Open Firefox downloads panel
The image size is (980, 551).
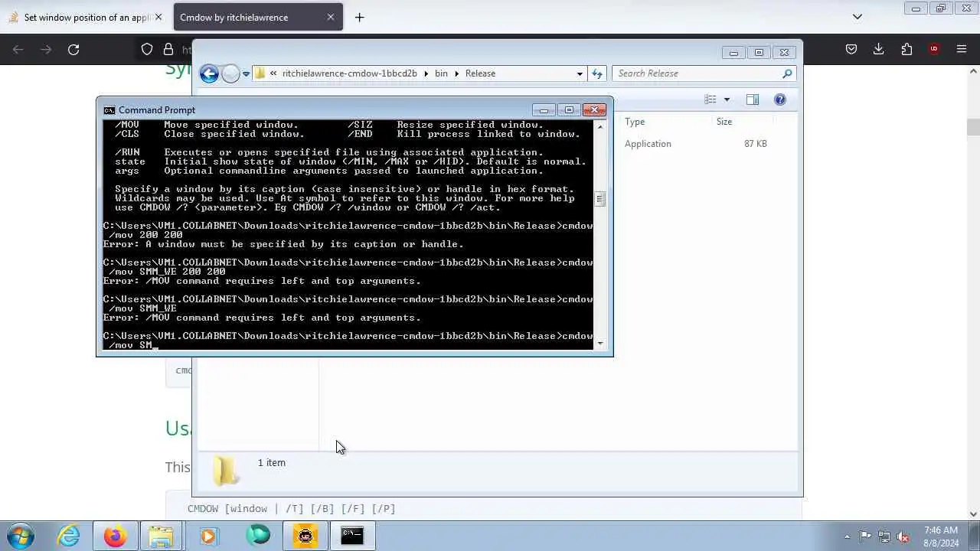click(878, 49)
